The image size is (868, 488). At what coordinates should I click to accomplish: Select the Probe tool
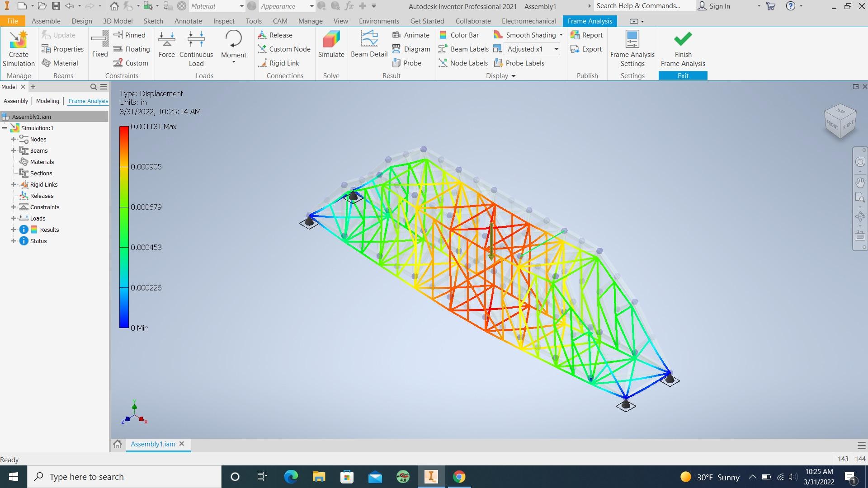[x=407, y=63]
